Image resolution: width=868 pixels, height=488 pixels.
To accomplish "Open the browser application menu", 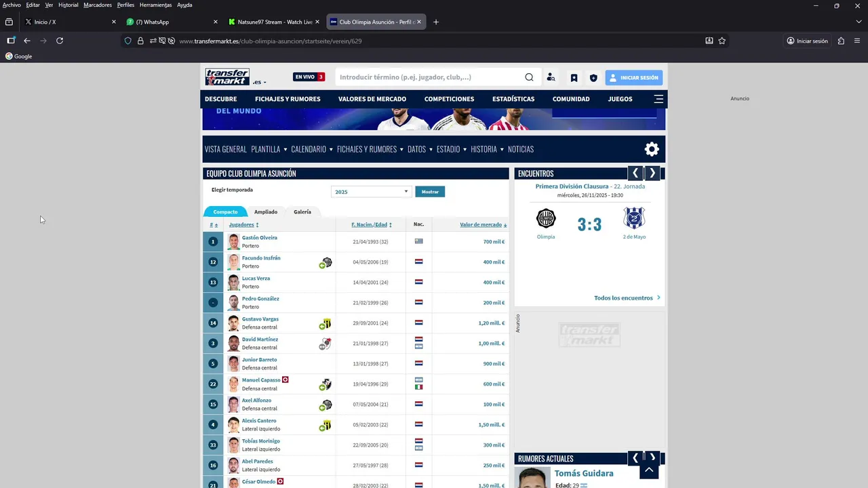I will click(858, 41).
